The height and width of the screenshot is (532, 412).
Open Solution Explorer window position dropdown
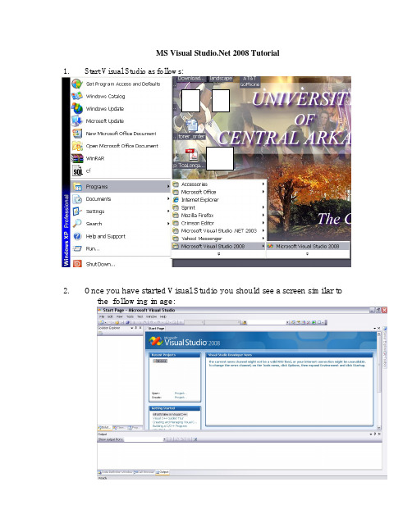[x=132, y=328]
